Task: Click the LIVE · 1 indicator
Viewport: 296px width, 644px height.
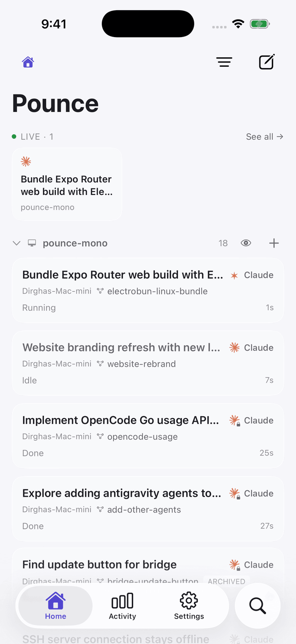Action: pos(33,137)
